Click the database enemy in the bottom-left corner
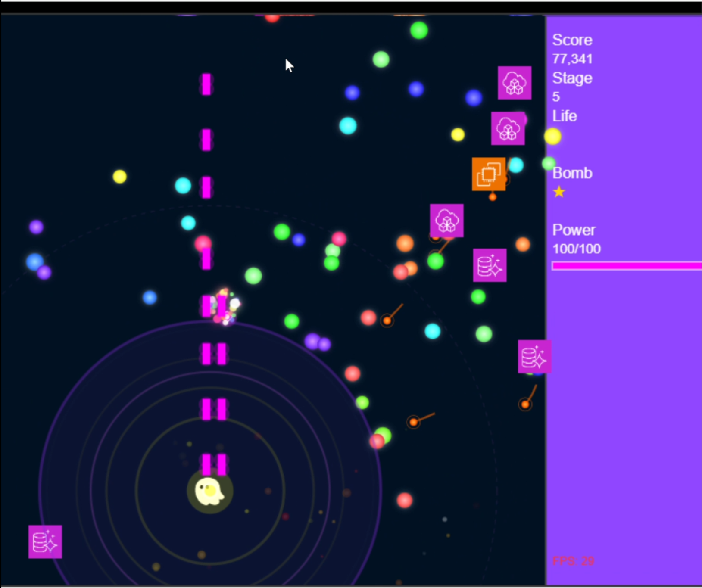 pyautogui.click(x=45, y=542)
